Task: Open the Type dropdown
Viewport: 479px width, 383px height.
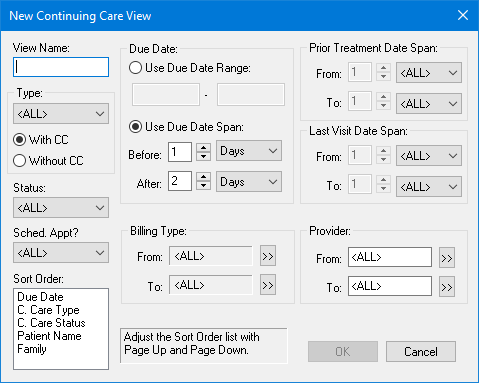Action: tap(61, 114)
